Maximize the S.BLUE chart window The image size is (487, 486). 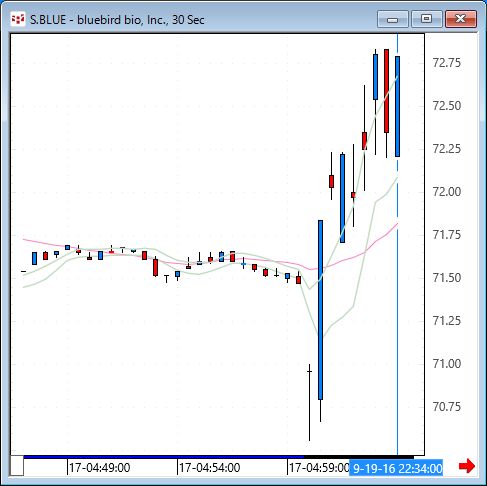pos(427,19)
